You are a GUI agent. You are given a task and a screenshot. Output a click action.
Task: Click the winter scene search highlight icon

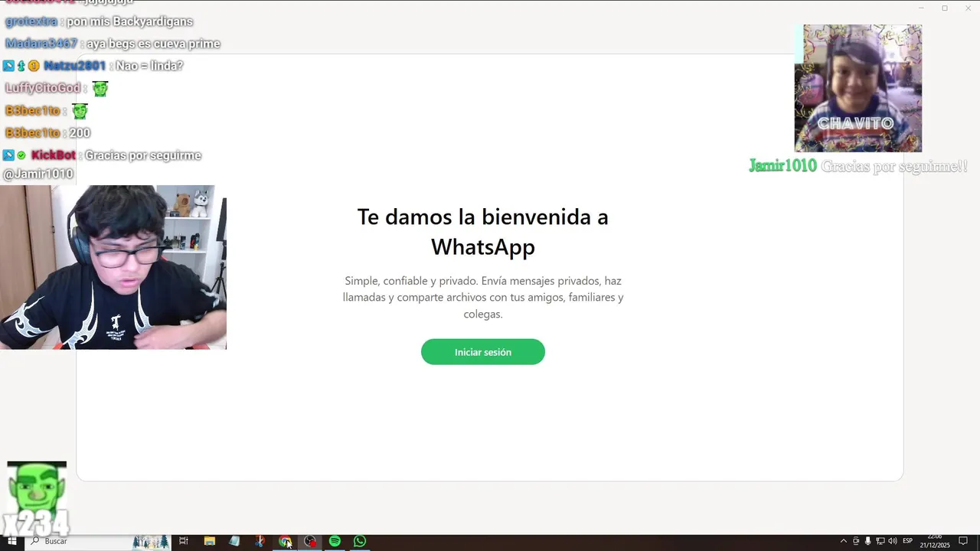pyautogui.click(x=151, y=541)
